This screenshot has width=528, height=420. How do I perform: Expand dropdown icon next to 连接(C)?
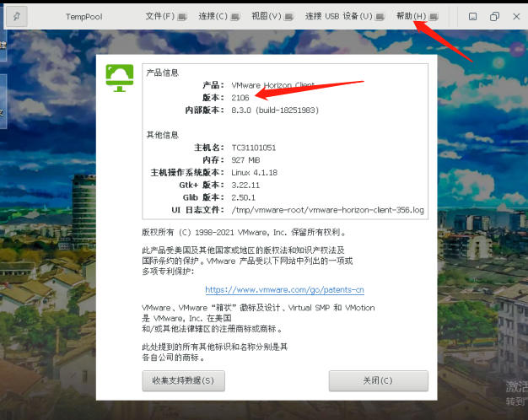(x=235, y=17)
